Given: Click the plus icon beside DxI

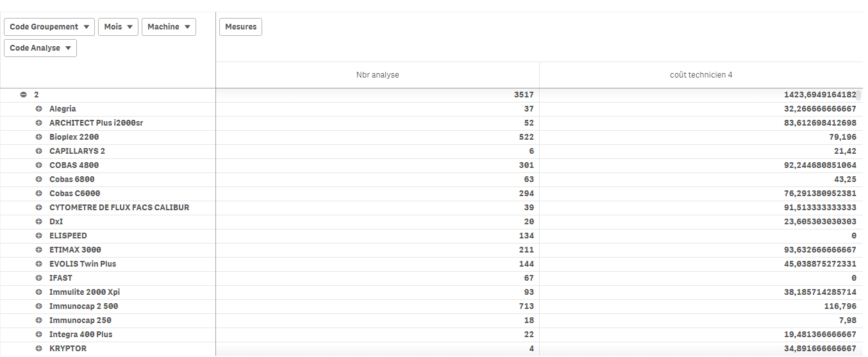Looking at the screenshot, I should pyautogui.click(x=39, y=222).
